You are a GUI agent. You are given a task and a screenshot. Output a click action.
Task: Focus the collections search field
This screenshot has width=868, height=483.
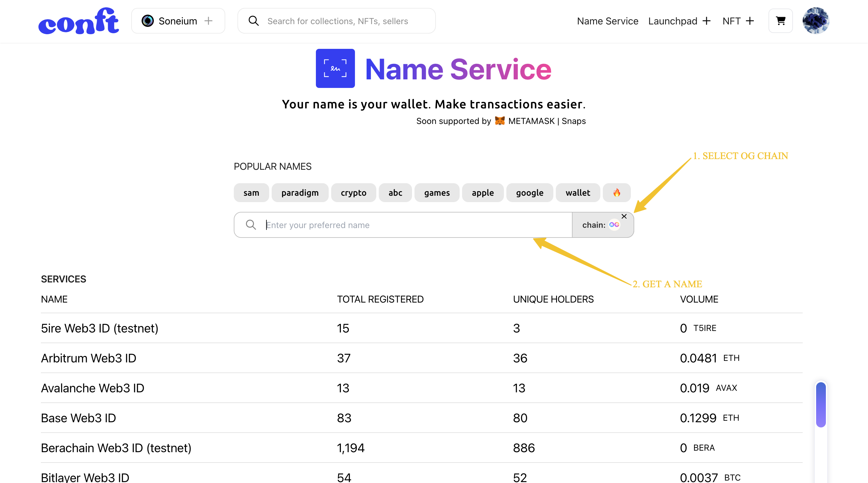(336, 21)
